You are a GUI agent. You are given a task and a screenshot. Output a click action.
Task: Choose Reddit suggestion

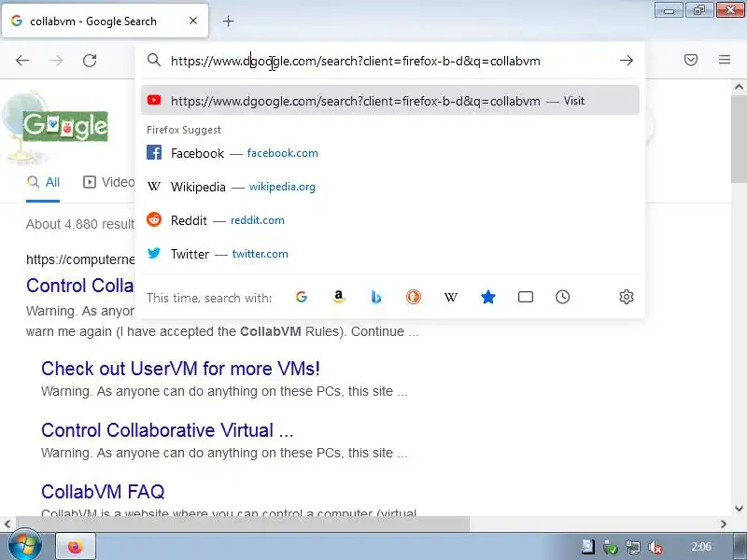coord(390,220)
